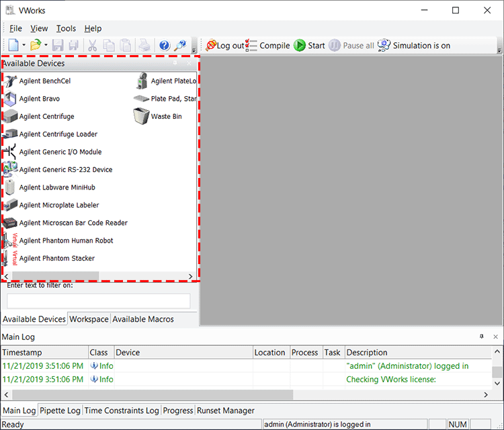
Task: Click the Cut scissors icon
Action: click(93, 45)
